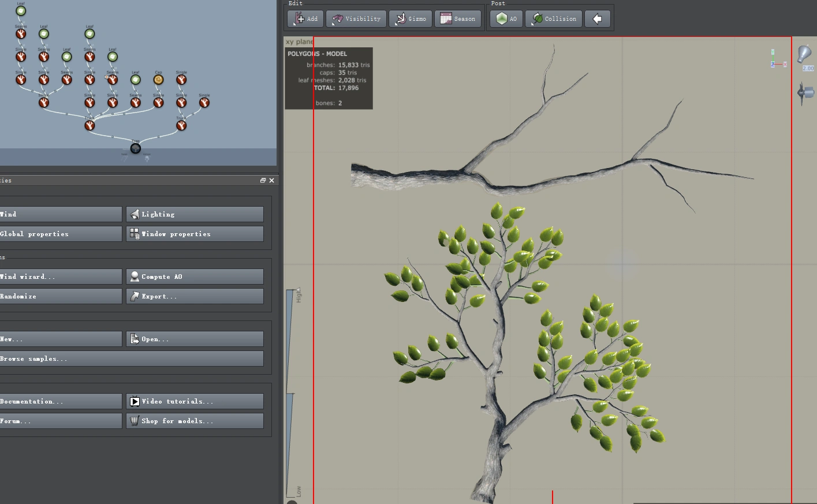Toggle AO in the Post toolbar
Screen dimensions: 817x504
[506, 19]
